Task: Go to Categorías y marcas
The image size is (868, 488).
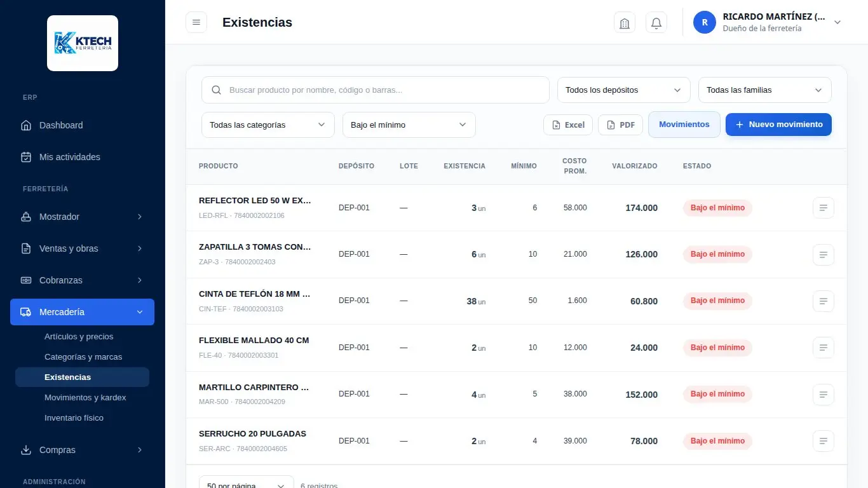Action: [x=83, y=357]
